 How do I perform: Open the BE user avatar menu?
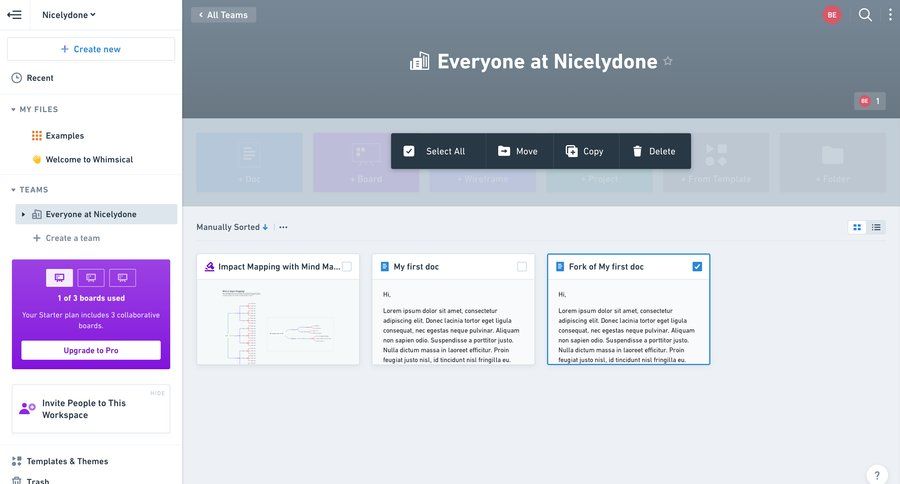click(832, 15)
